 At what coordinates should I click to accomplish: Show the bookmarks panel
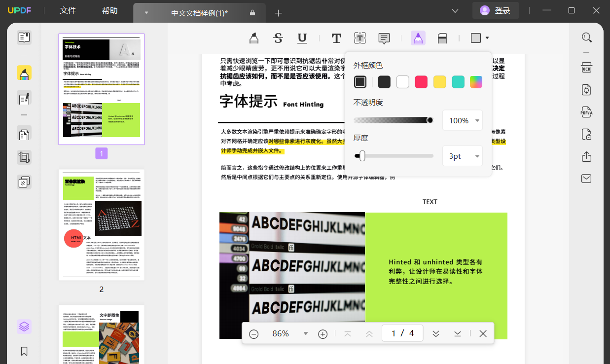click(24, 351)
